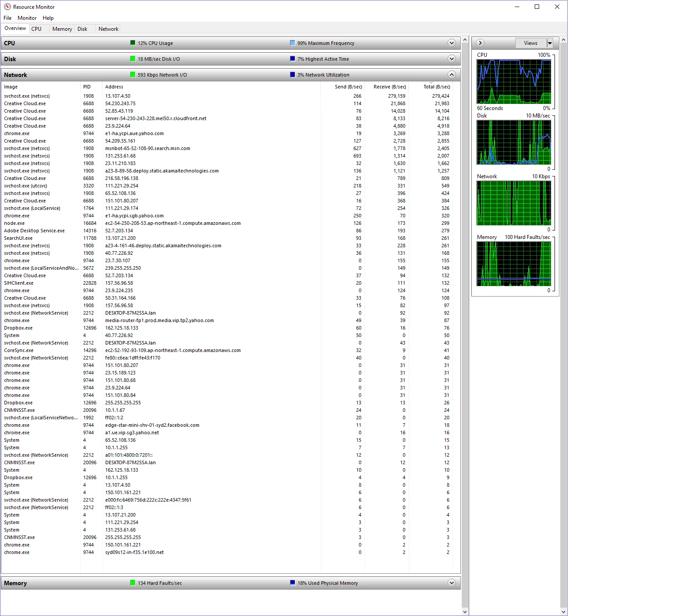The width and height of the screenshot is (676, 616).
Task: Click the Disk section header title
Action: (x=10, y=59)
